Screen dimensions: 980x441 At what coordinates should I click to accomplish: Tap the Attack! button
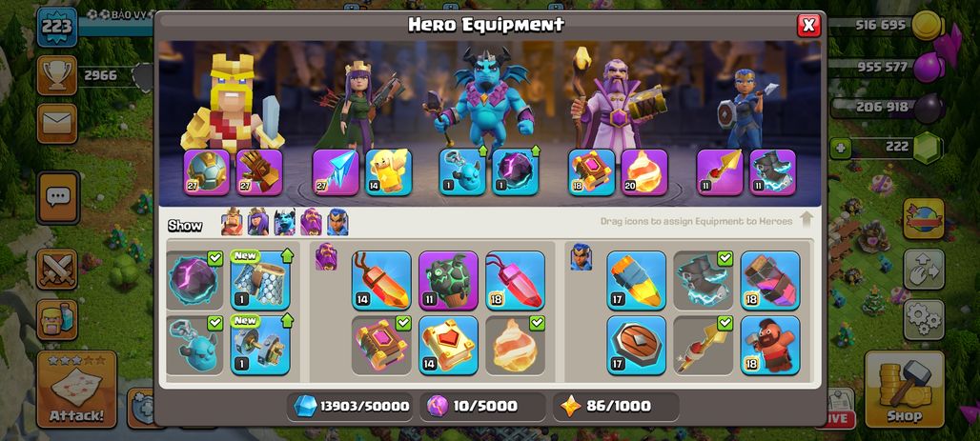click(x=77, y=389)
